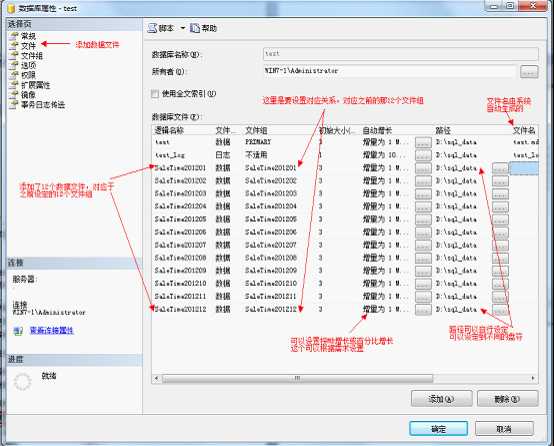The height and width of the screenshot is (446, 554).
Task: Select logical name SaleTime201206
Action: 180,232
